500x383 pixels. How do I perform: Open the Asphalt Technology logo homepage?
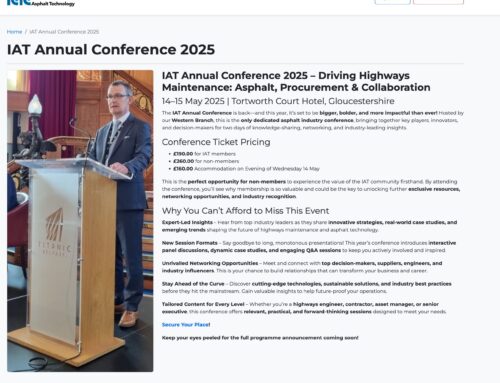click(x=41, y=3)
